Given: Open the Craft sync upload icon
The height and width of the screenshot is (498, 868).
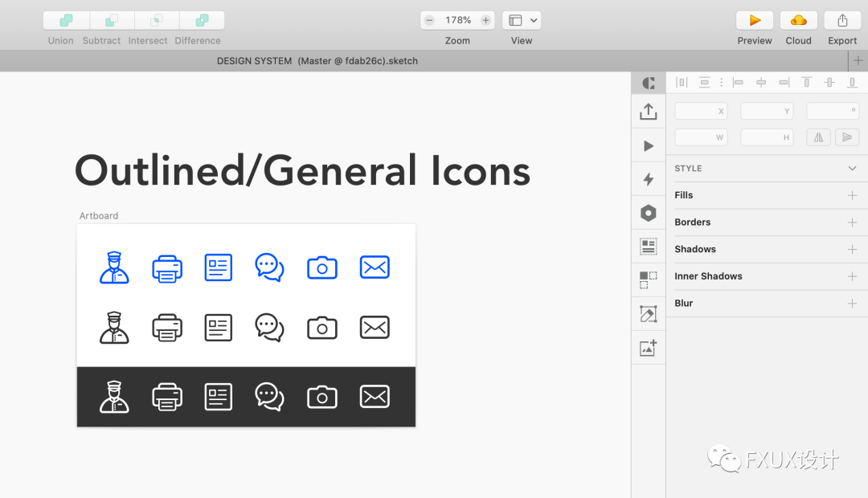Looking at the screenshot, I should (x=649, y=111).
